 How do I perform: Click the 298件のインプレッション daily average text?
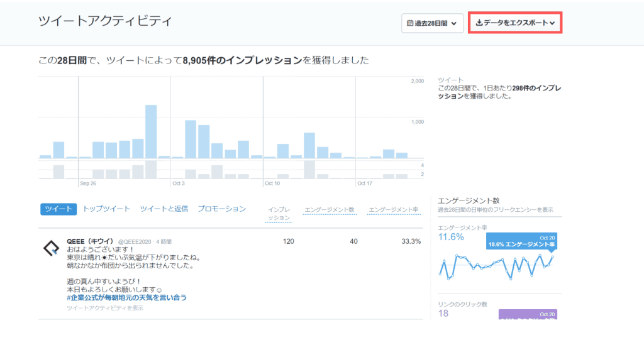click(x=499, y=92)
